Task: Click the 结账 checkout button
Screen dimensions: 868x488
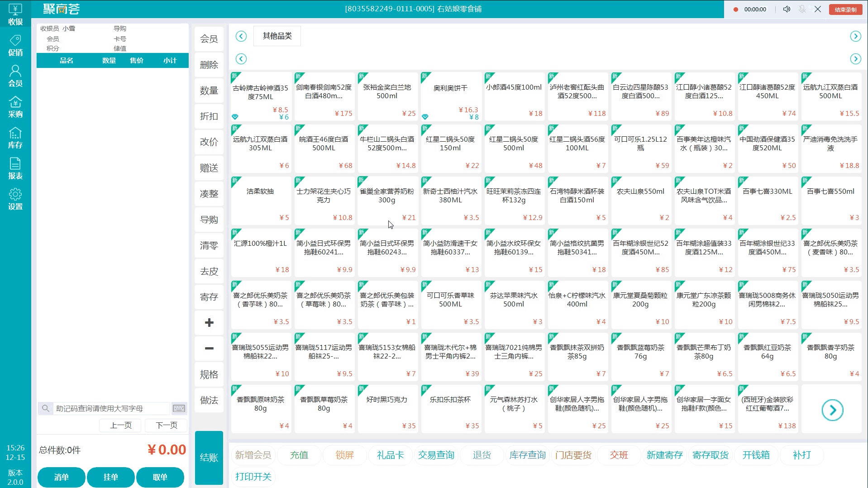Action: click(209, 458)
